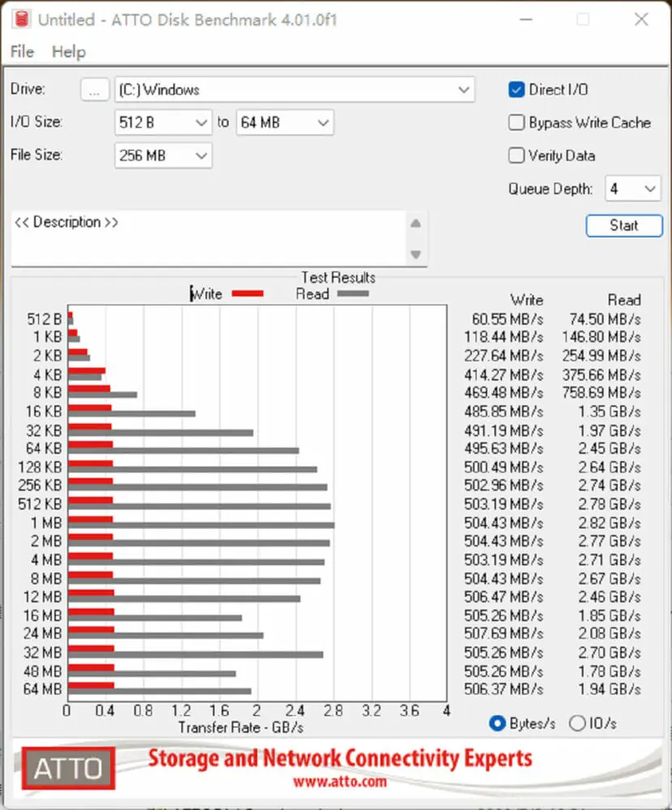Disable the Direct I/O checkbox

click(x=517, y=90)
